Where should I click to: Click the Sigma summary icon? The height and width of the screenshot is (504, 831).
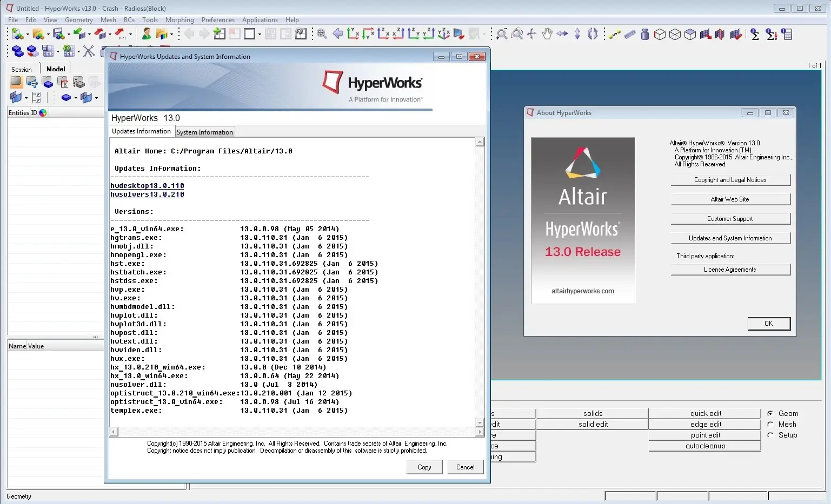[755, 34]
